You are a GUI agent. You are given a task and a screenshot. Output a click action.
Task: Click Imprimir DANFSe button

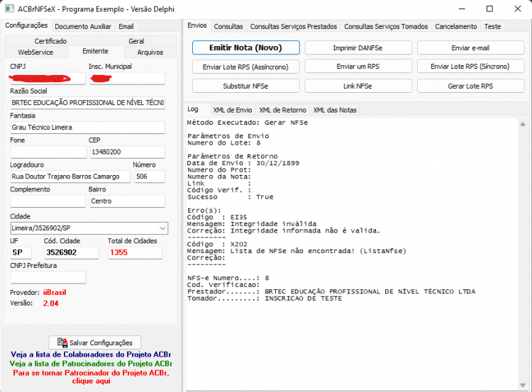tap(358, 47)
